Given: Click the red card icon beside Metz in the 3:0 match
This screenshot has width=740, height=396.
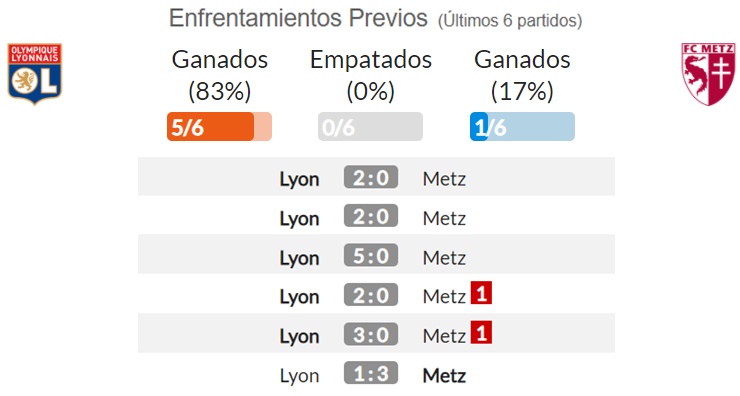Looking at the screenshot, I should pyautogui.click(x=481, y=333).
